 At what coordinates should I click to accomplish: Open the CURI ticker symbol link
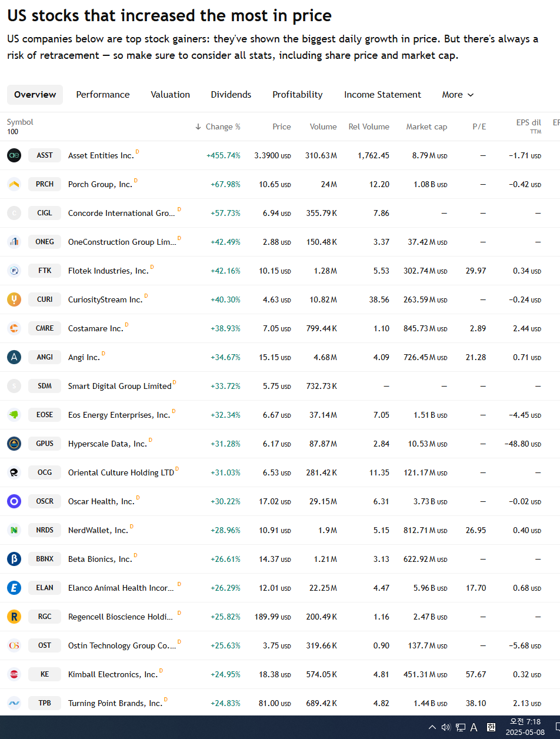[x=45, y=299]
